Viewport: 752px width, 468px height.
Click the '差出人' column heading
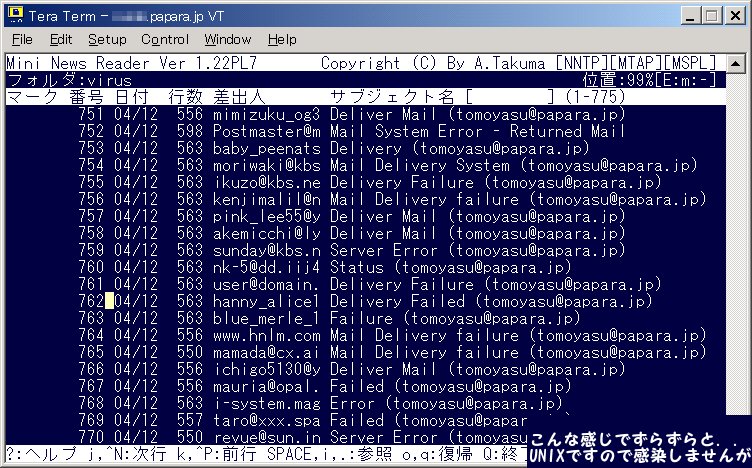(x=239, y=97)
